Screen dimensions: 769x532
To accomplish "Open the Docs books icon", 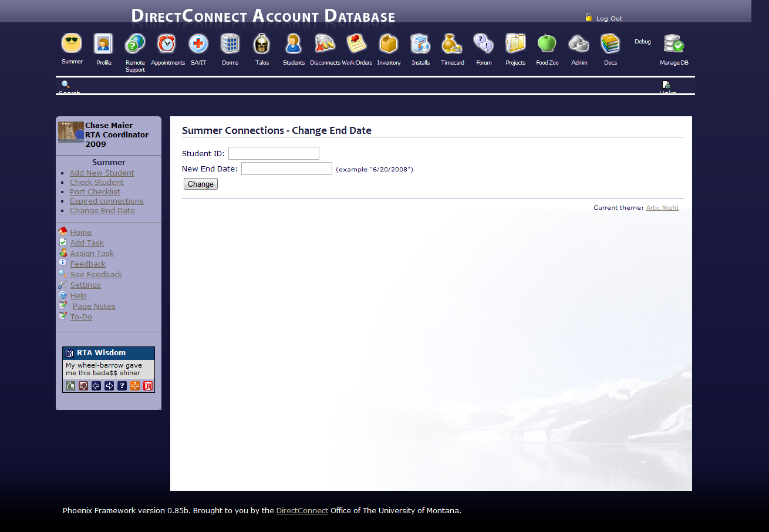I will 611,43.
